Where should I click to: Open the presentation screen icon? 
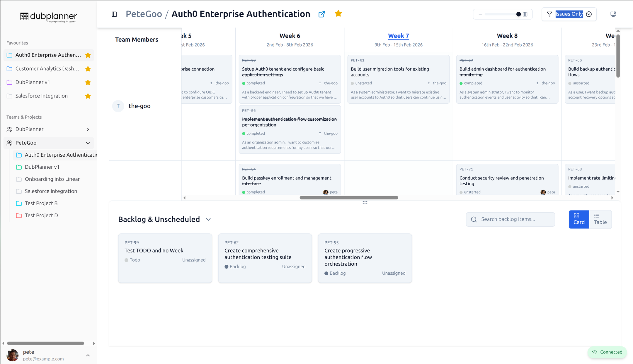click(613, 14)
